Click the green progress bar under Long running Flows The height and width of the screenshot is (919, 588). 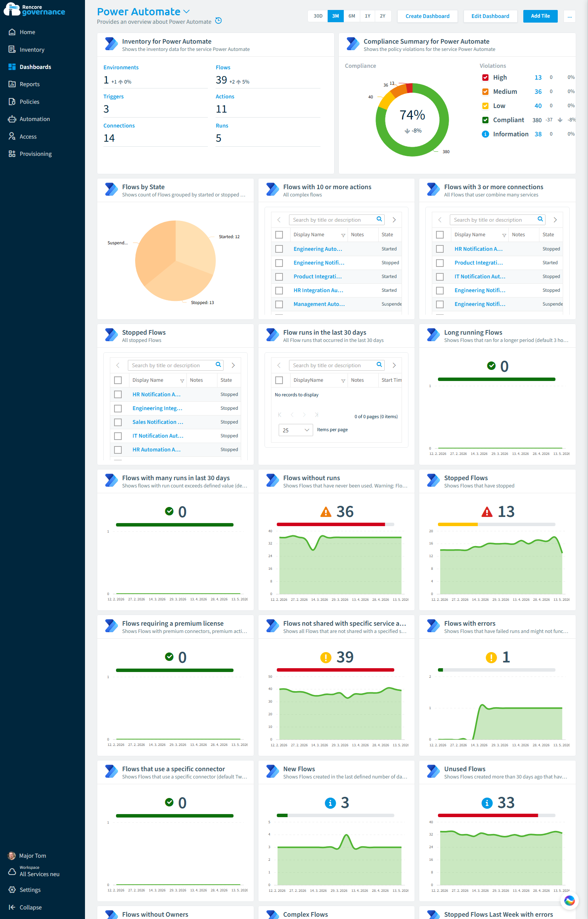click(x=497, y=379)
